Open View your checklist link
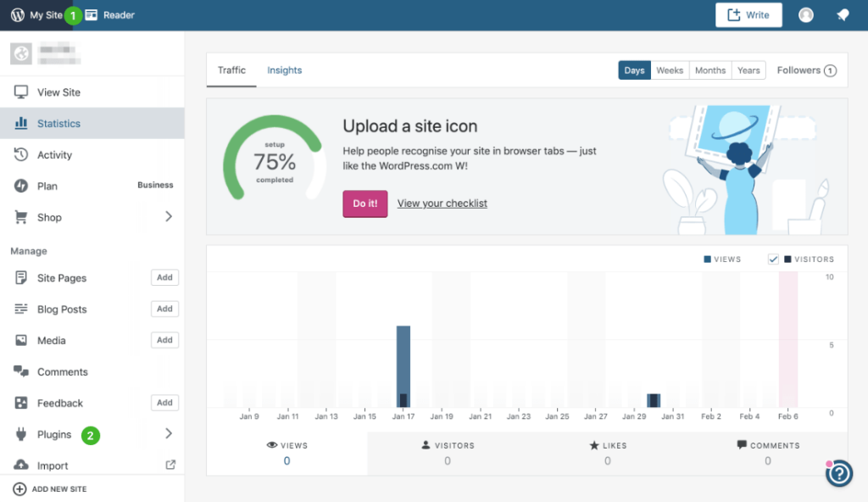 (x=442, y=204)
